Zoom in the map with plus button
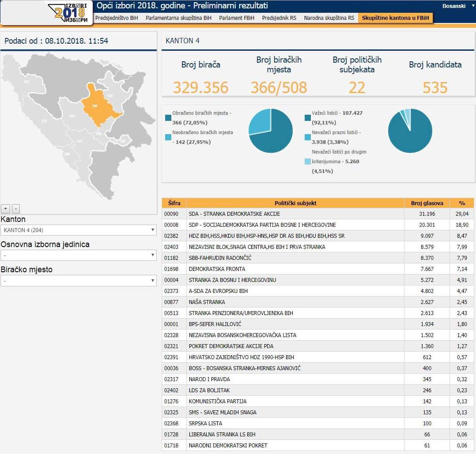 tap(5, 209)
